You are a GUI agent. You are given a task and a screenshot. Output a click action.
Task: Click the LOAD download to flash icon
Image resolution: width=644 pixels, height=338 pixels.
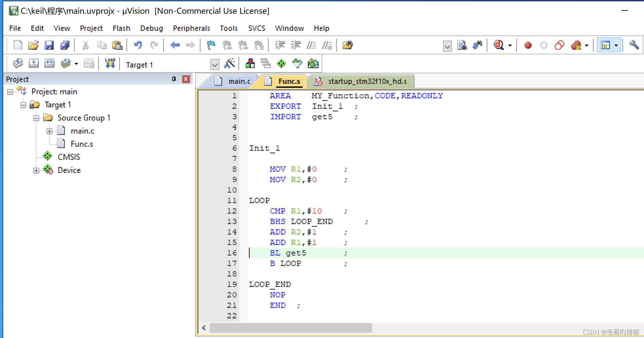(110, 63)
